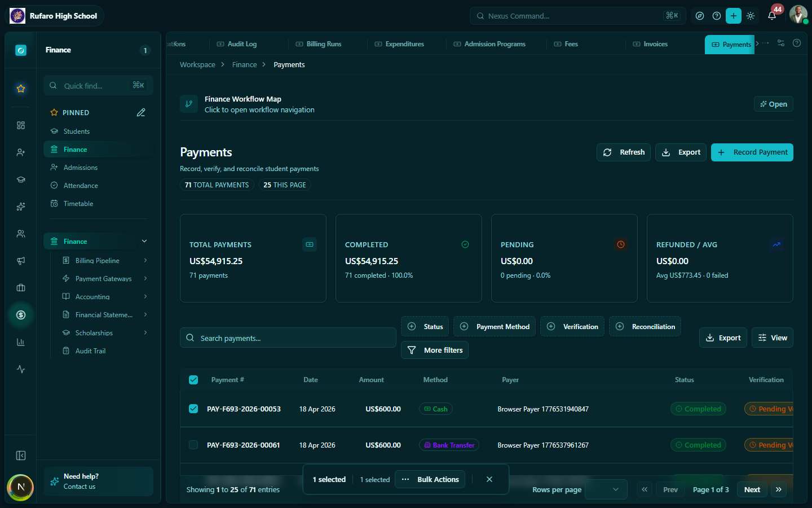This screenshot has width=812, height=508.
Task: Click the trend icon on Refunded / Avg card
Action: click(x=776, y=244)
